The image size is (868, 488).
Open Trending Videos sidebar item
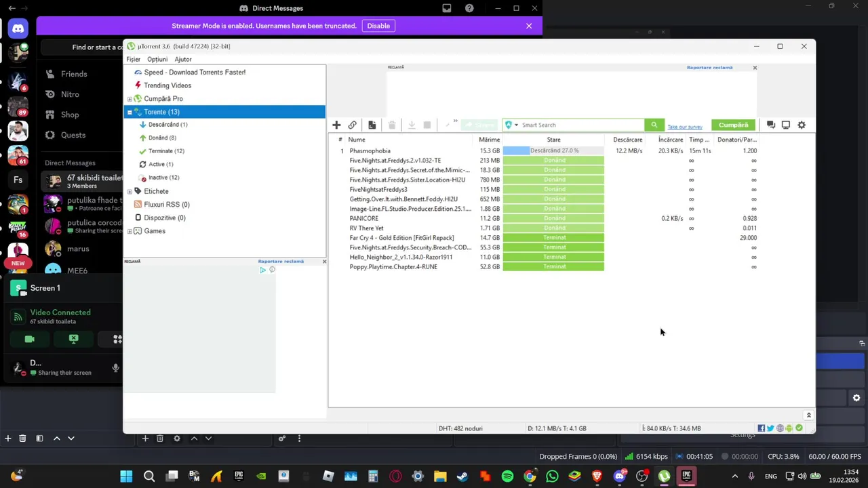pos(167,85)
